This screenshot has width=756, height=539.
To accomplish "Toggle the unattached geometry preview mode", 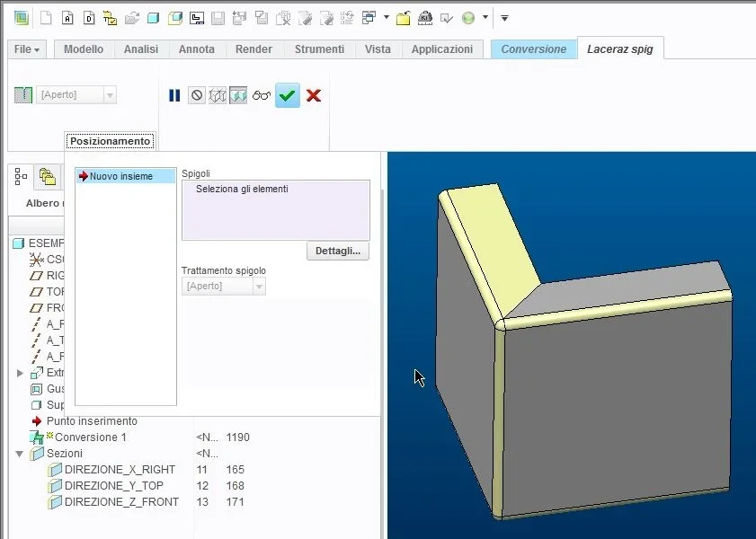I will pos(218,95).
